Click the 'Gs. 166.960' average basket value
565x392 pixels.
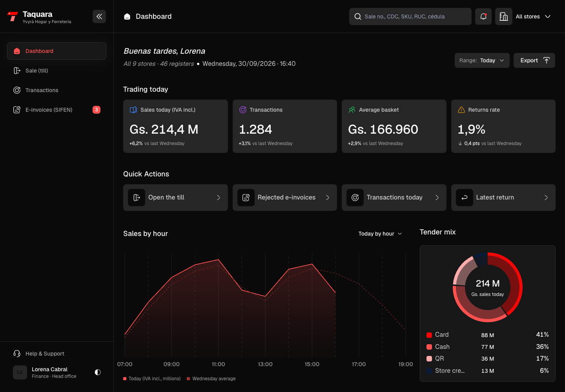383,129
